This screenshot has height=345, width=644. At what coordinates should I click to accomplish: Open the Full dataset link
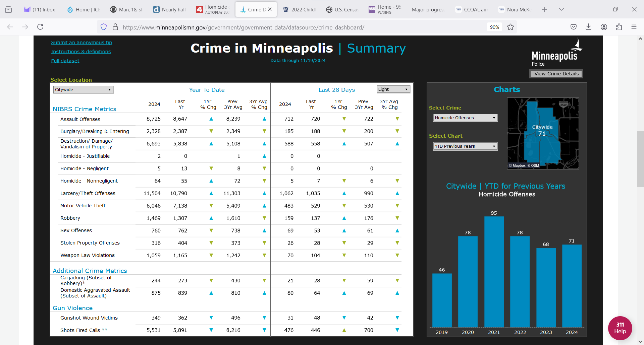click(x=65, y=61)
